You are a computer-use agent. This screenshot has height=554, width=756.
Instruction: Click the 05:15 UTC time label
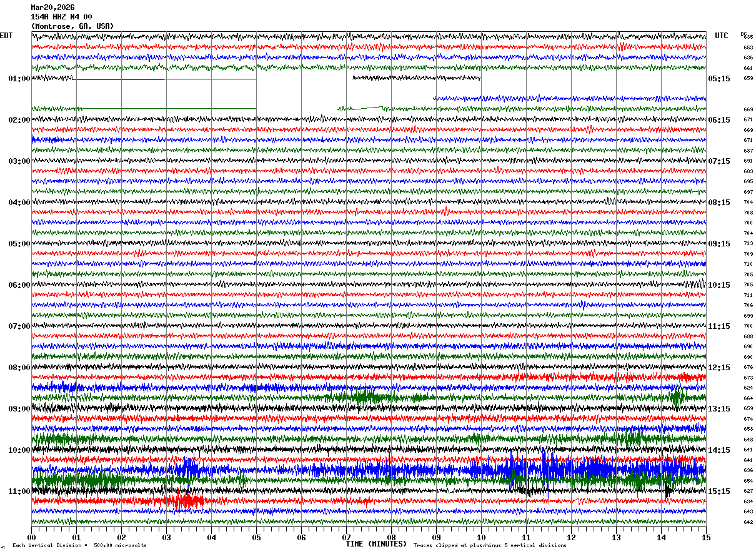pos(719,79)
